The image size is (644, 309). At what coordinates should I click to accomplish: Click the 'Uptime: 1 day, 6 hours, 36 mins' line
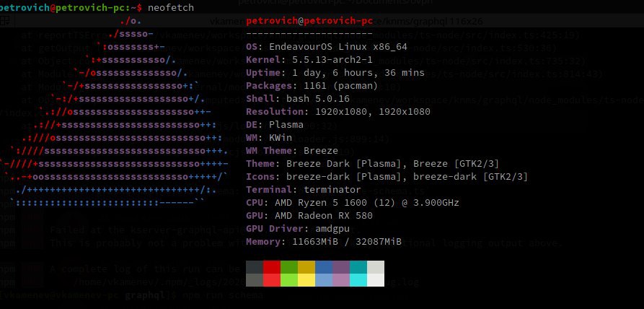(x=335, y=73)
